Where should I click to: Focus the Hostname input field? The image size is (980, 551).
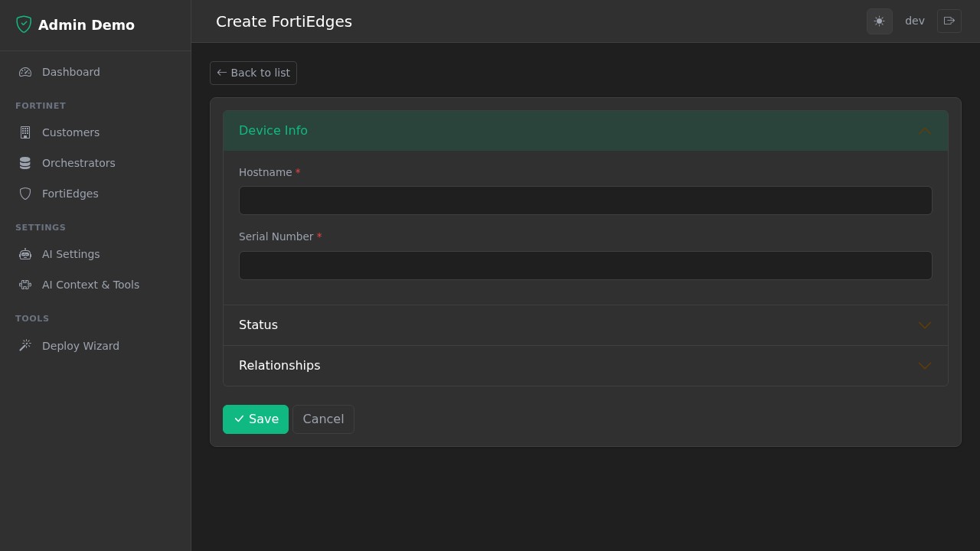click(x=586, y=201)
